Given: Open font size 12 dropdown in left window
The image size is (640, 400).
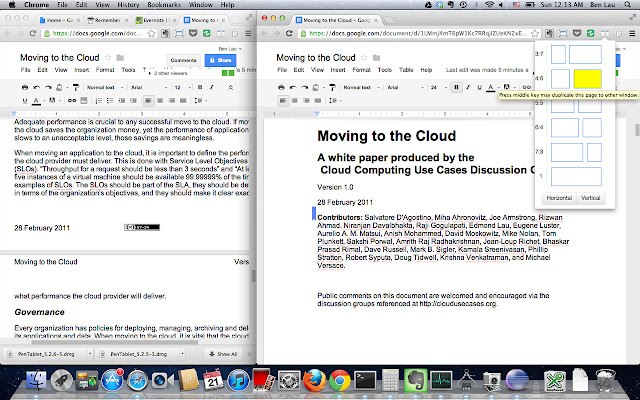Looking at the screenshot, I should pyautogui.click(x=182, y=87).
